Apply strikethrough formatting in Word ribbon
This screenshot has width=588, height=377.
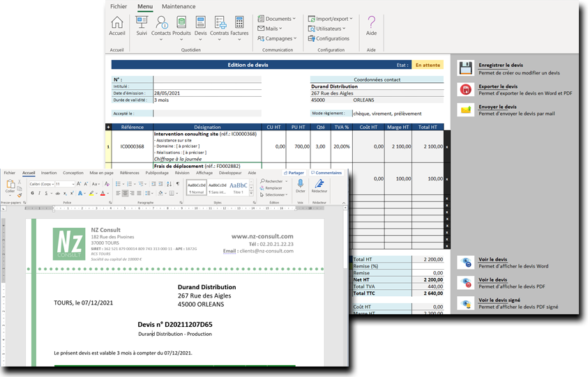tap(58, 193)
